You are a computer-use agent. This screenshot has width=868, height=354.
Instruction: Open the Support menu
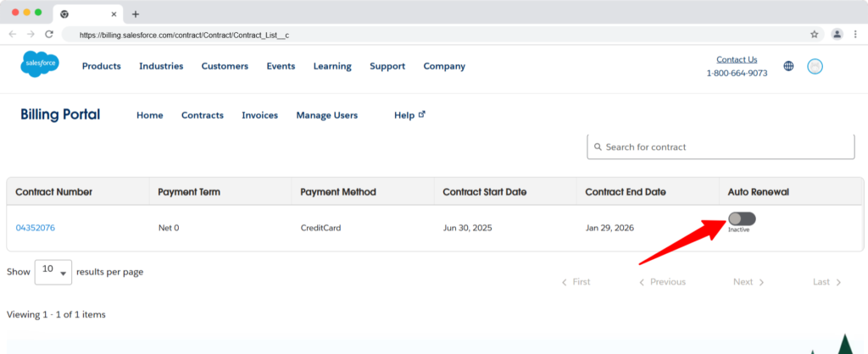387,66
